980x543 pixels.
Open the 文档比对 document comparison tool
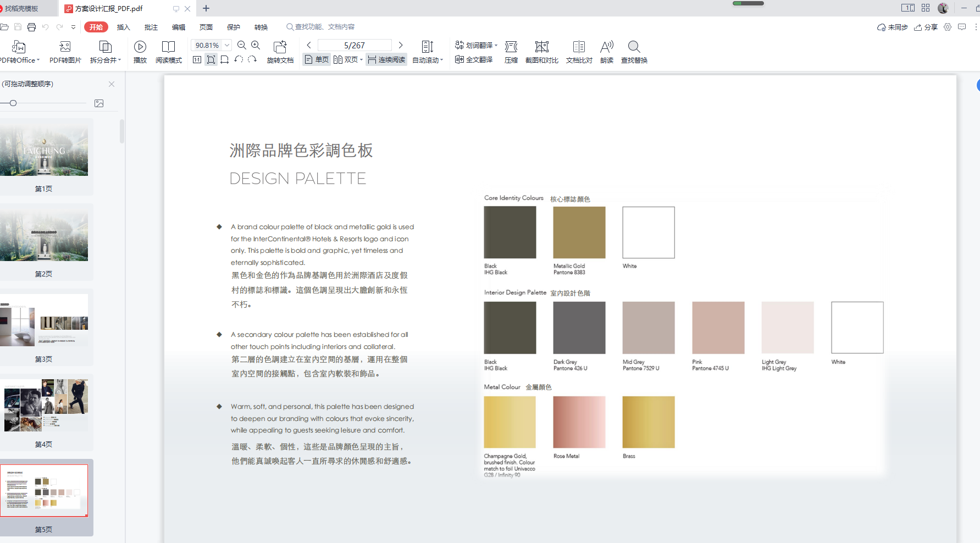[579, 52]
